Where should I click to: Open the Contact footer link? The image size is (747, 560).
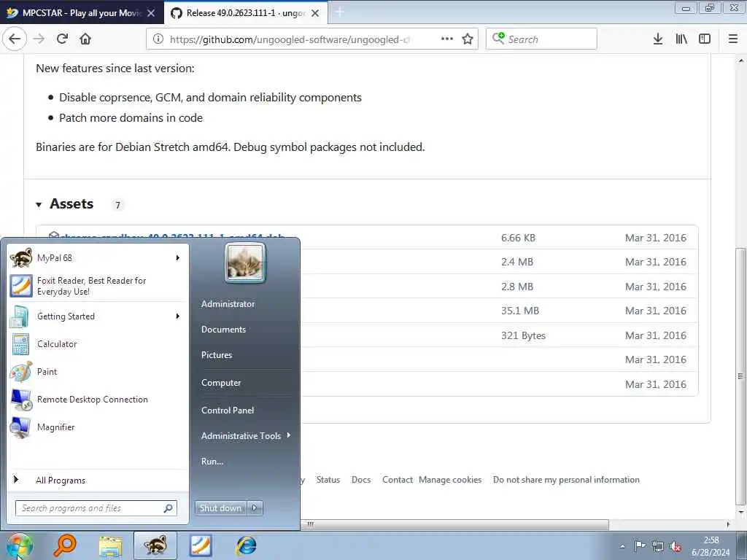[x=398, y=480]
